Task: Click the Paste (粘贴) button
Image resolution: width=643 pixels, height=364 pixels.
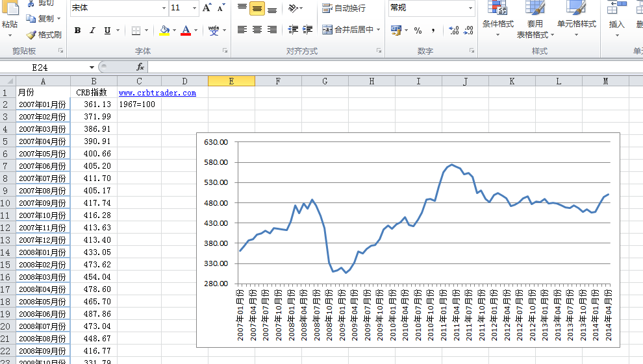Action: click(10, 18)
